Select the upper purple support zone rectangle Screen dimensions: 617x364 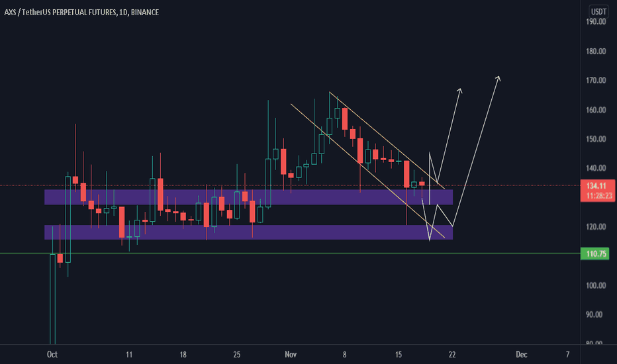248,197
